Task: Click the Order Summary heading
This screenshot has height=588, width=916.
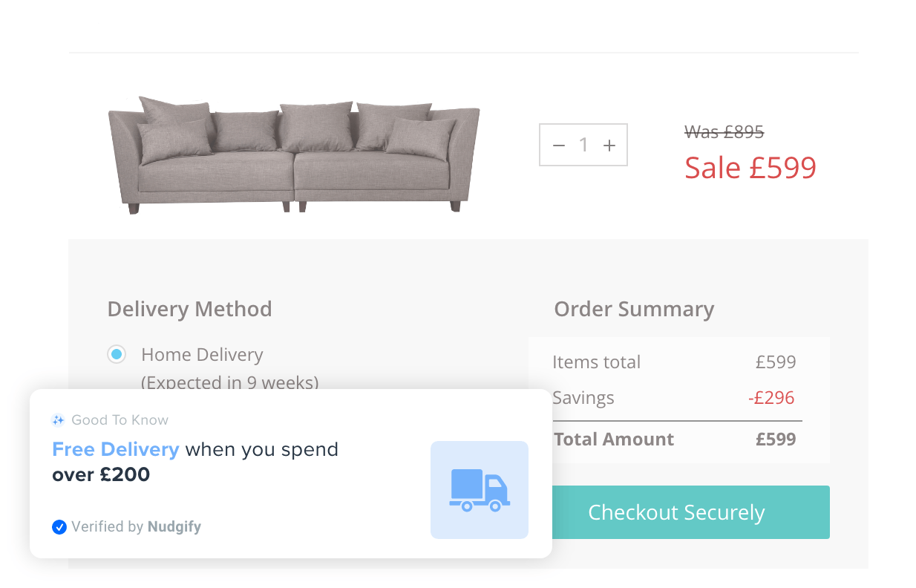Action: [634, 309]
